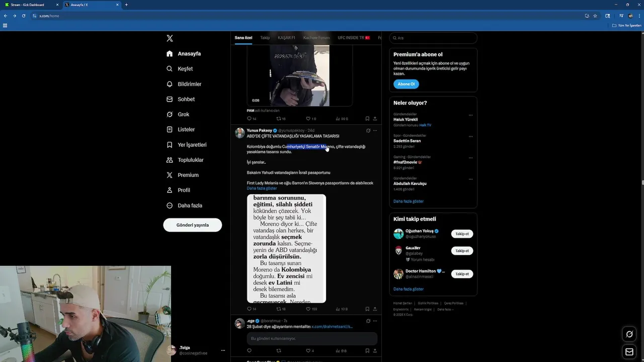
Task: Open Yunus Paksoy's profile avatar
Action: click(x=240, y=133)
